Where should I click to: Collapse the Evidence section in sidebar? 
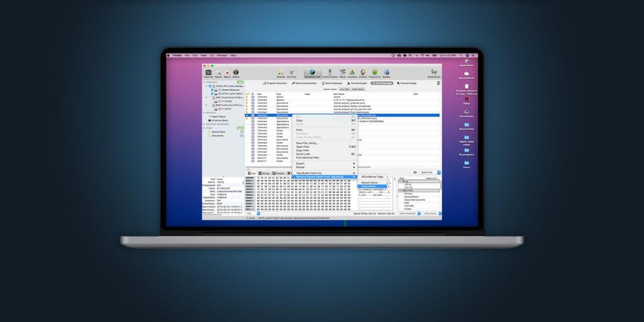point(204,82)
